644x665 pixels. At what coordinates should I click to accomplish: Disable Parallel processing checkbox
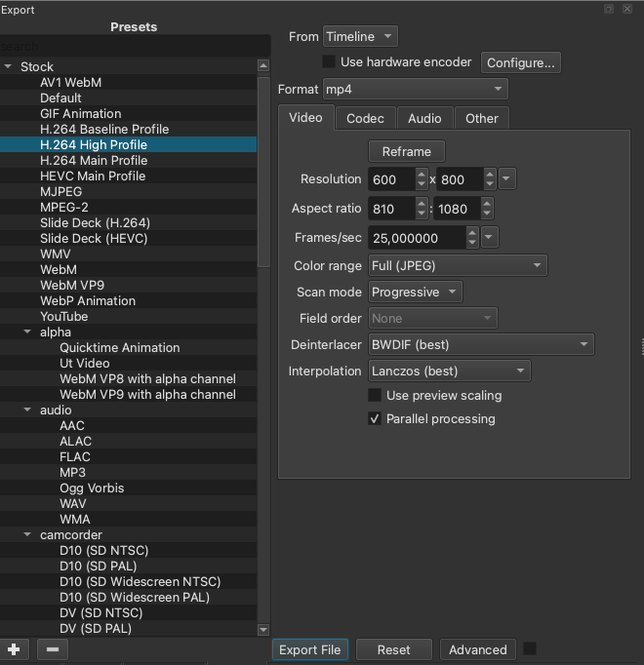click(x=375, y=419)
